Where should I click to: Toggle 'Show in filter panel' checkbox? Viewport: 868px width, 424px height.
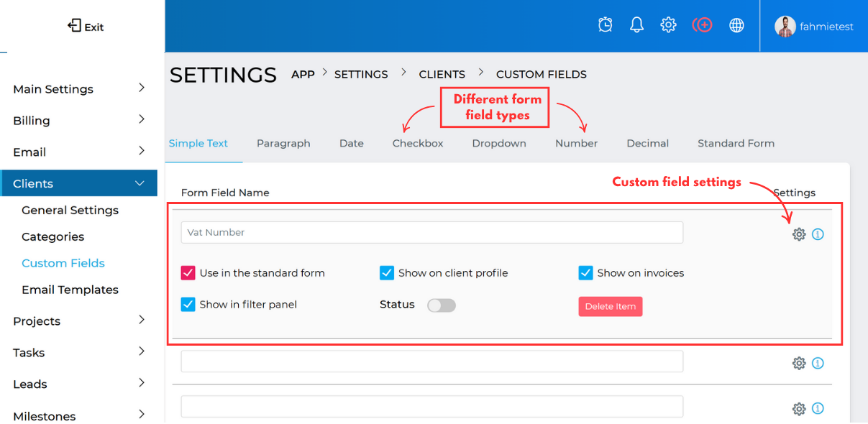click(188, 305)
